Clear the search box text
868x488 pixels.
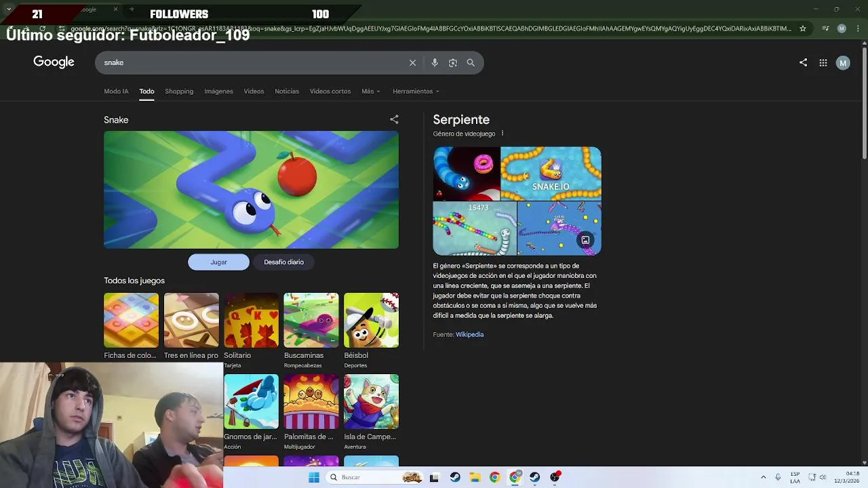(412, 62)
